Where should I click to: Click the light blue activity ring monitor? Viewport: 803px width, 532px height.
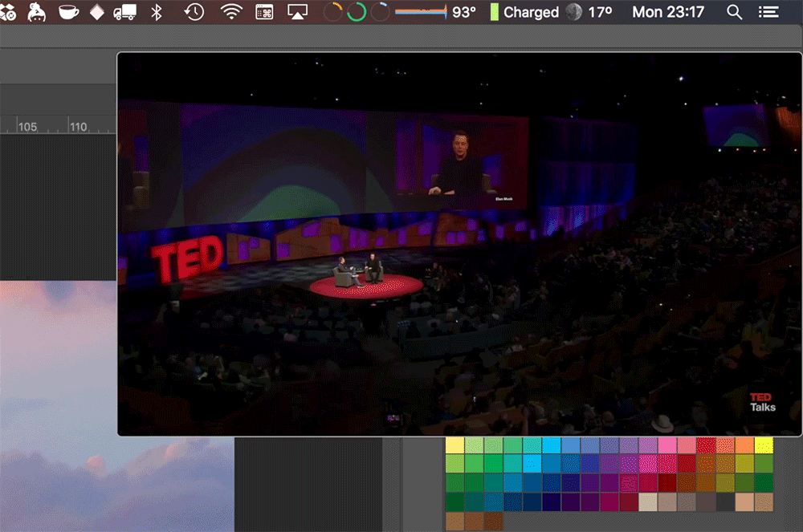[x=380, y=12]
